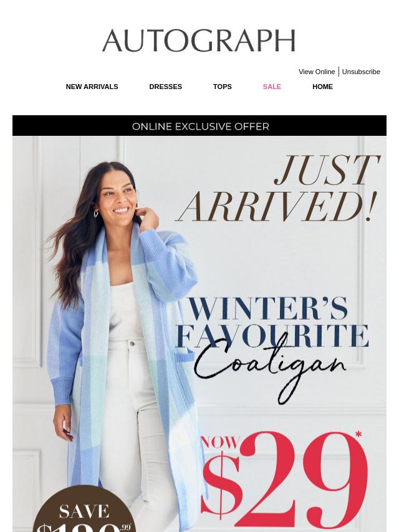The width and height of the screenshot is (399, 532).
Task: Open the pink SALE menu link
Action: (x=272, y=87)
